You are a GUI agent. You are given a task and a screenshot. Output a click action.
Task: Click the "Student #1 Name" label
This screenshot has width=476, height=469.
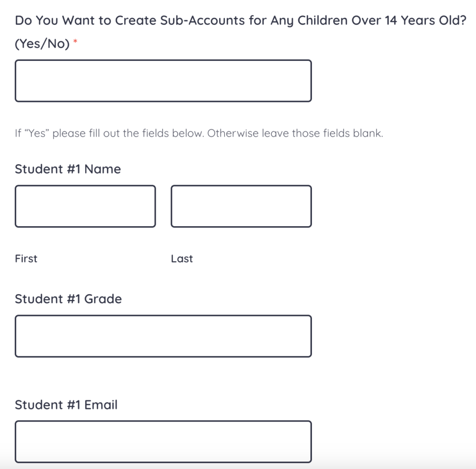tap(68, 169)
